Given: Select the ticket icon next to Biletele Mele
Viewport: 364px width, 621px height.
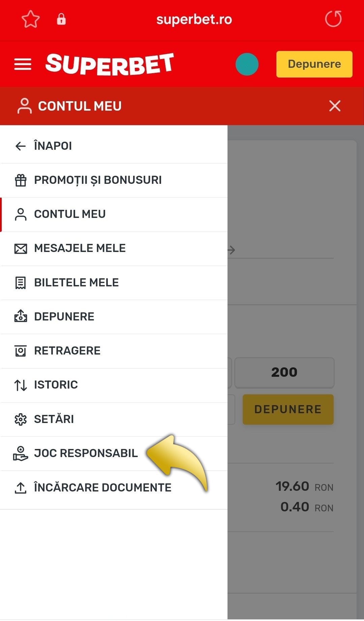Looking at the screenshot, I should (x=21, y=283).
